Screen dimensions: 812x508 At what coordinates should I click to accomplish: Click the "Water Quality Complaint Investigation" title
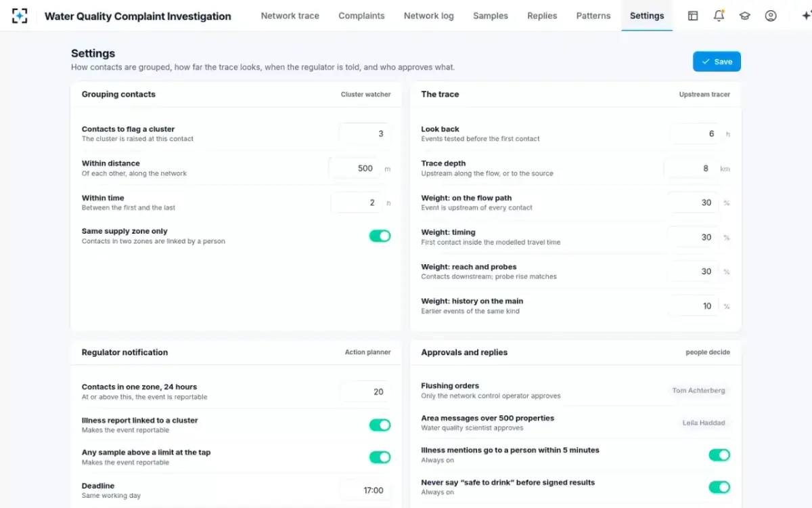(138, 16)
